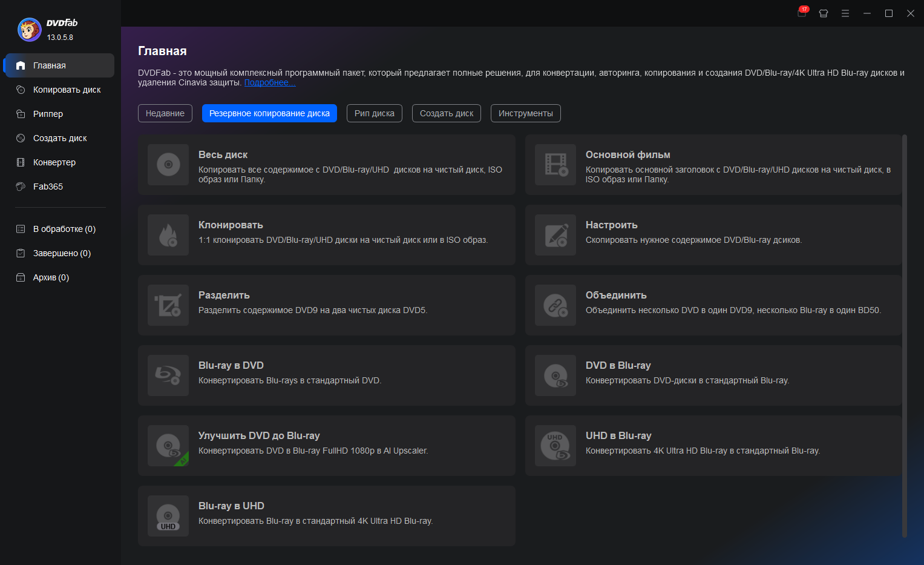
Task: Click the Blu-ray в DVD disc icon
Action: point(168,375)
